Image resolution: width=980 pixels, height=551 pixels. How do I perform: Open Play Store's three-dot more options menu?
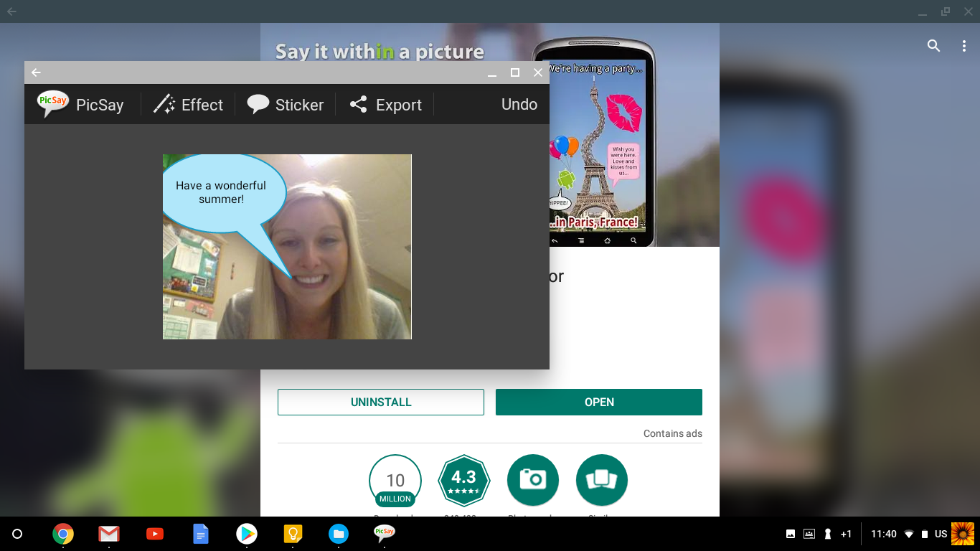[x=963, y=46]
